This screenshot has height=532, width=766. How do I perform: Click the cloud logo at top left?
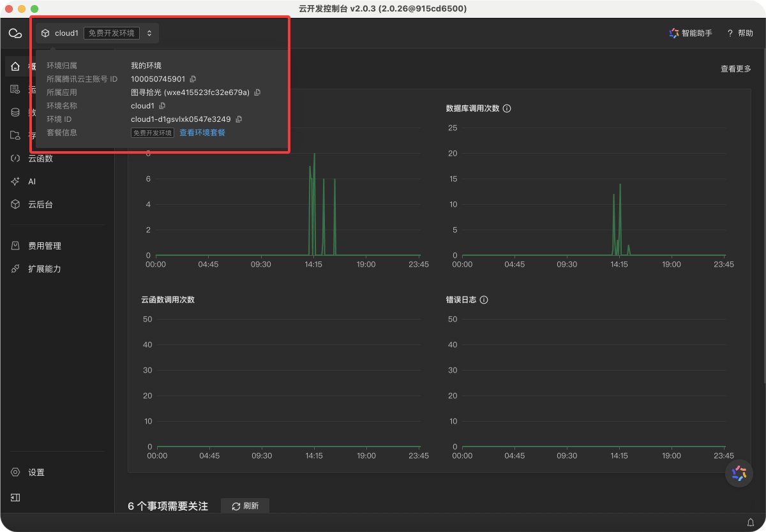pyautogui.click(x=15, y=33)
